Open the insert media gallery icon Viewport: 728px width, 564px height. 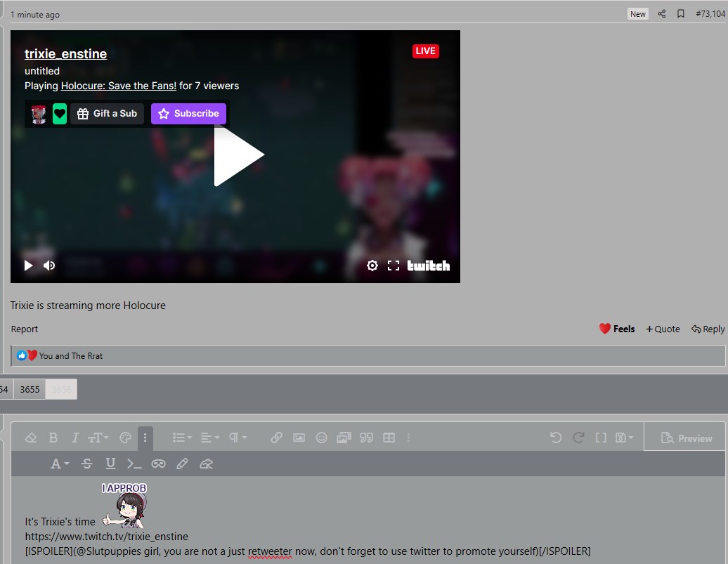(344, 438)
